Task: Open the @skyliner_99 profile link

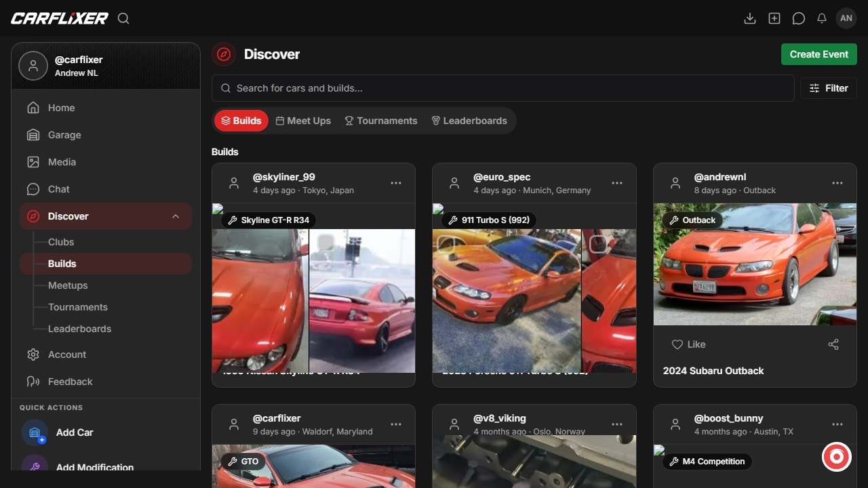Action: [284, 177]
